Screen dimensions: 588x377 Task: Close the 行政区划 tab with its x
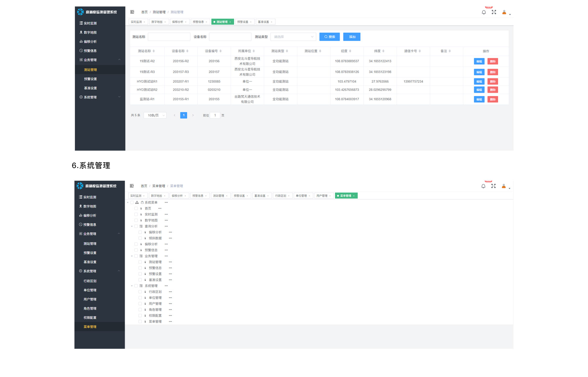289,196
